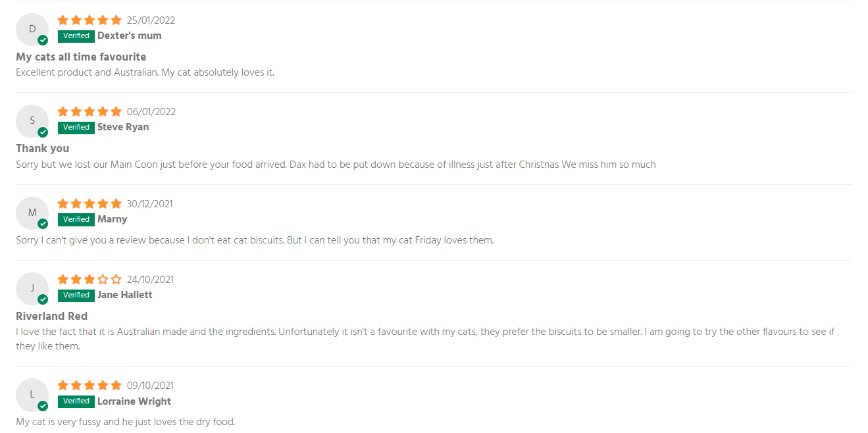Image resolution: width=868 pixels, height=433 pixels.
Task: Click Steve Ryan's avatar with letter S
Action: point(32,121)
